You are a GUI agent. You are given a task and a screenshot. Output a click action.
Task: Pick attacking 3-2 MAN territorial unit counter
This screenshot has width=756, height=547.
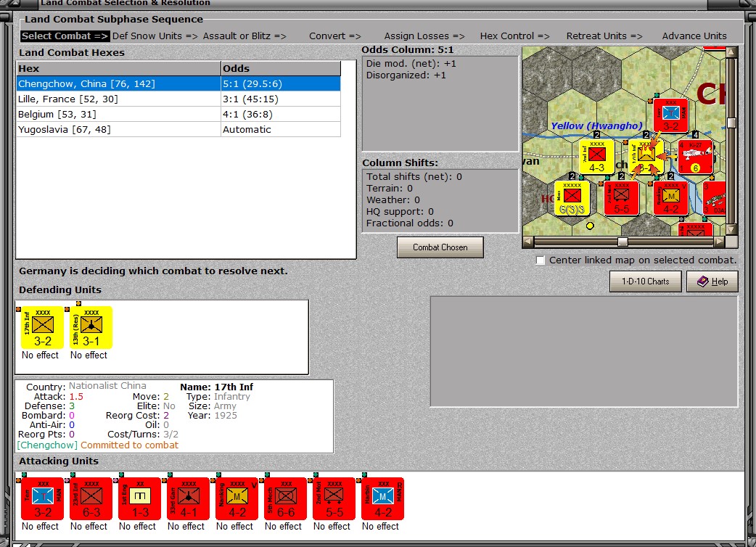tap(42, 498)
